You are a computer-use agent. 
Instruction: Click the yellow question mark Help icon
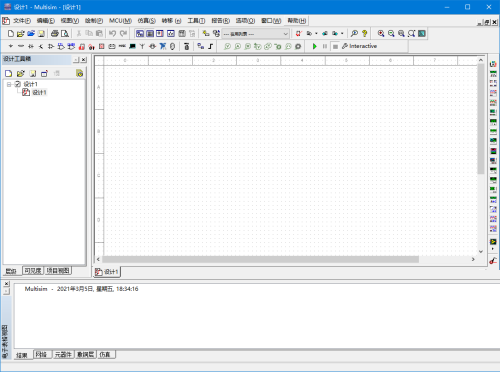pos(365,33)
